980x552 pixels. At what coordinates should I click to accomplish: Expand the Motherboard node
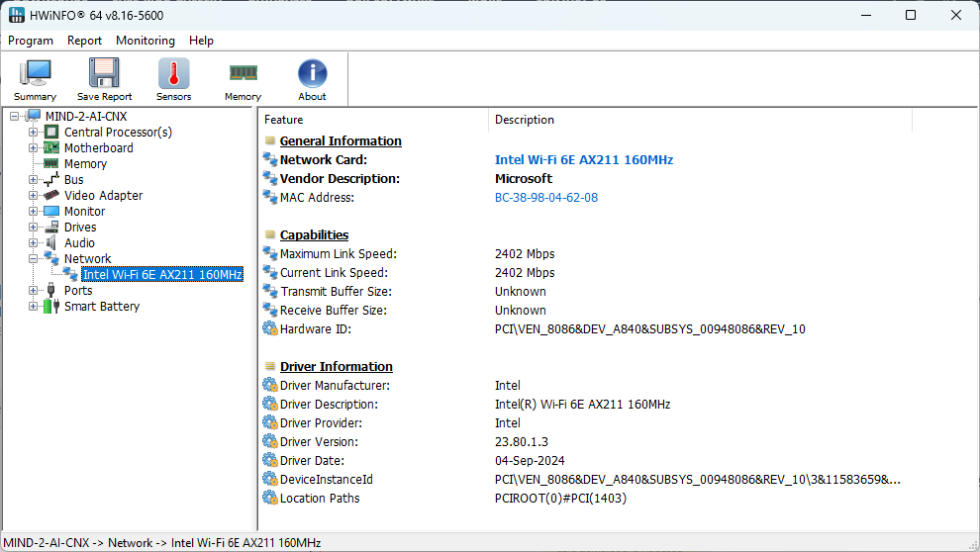(x=33, y=148)
